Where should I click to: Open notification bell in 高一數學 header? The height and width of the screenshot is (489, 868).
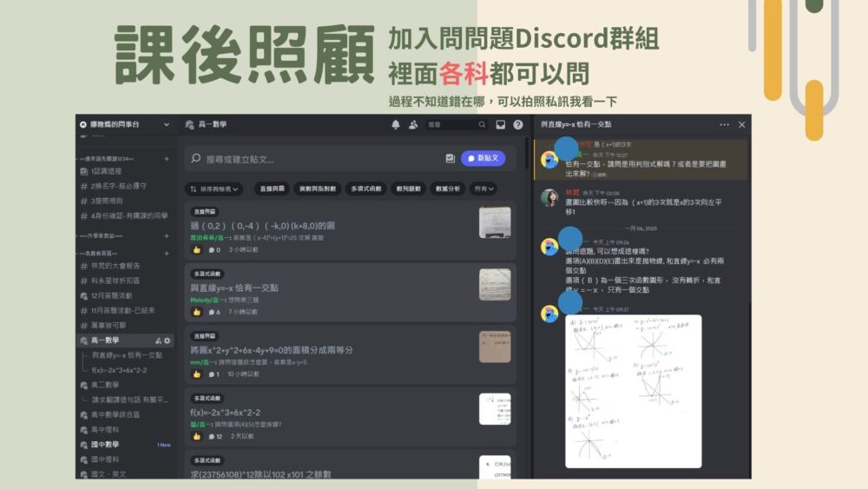pos(395,124)
